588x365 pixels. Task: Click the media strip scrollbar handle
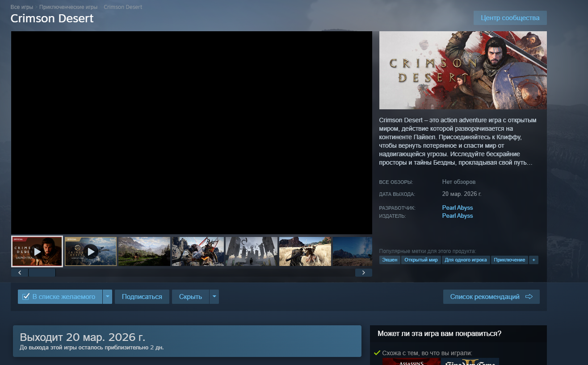[x=42, y=273]
